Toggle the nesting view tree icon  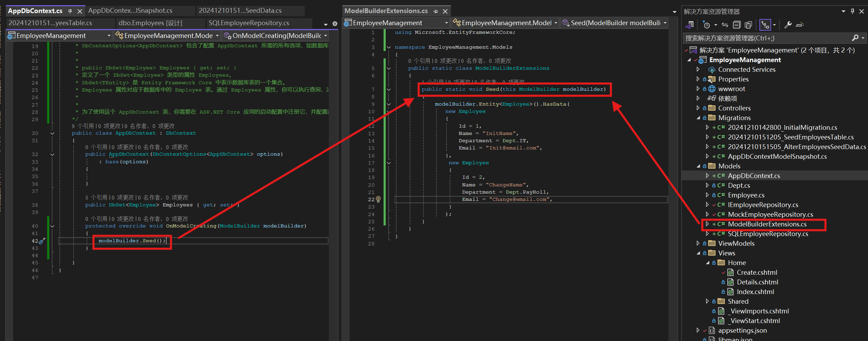[765, 25]
